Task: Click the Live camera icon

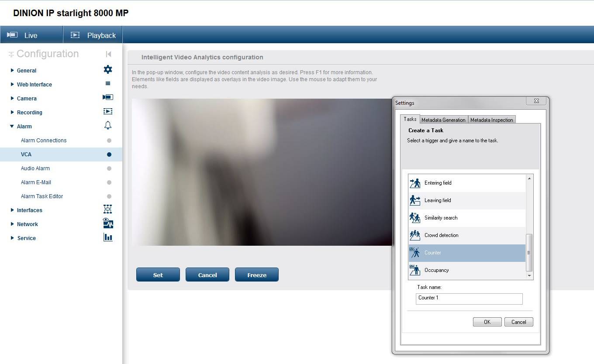Action: pyautogui.click(x=12, y=35)
